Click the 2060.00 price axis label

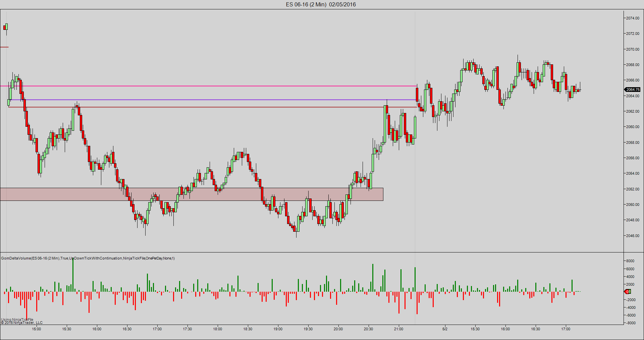coord(633,127)
